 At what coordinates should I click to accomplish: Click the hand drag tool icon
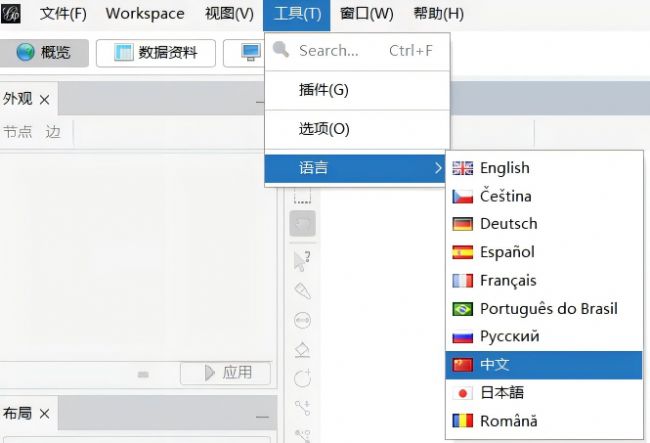coord(303,223)
